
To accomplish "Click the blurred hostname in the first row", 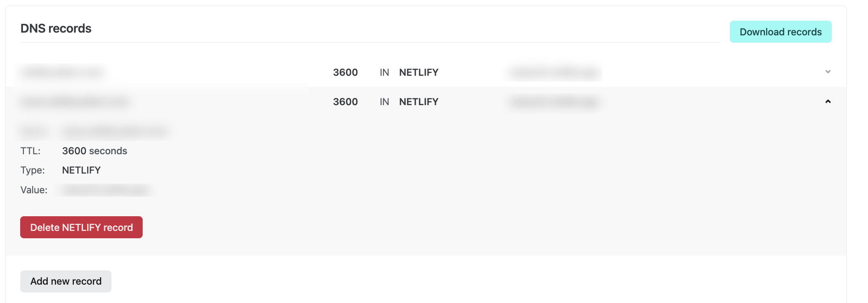I will (x=61, y=72).
